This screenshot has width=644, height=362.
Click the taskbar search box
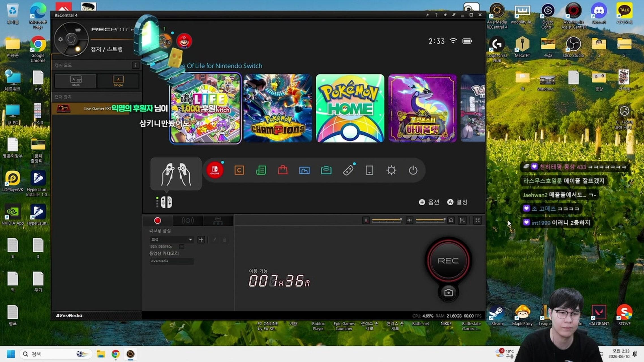coord(56,354)
